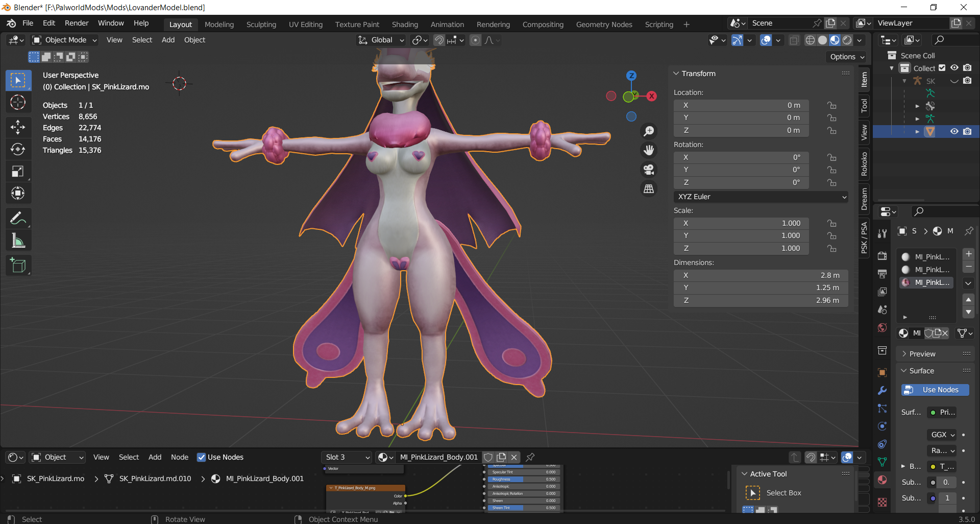
Task: Open the XYZ Euler rotation mode dropdown
Action: (x=761, y=197)
